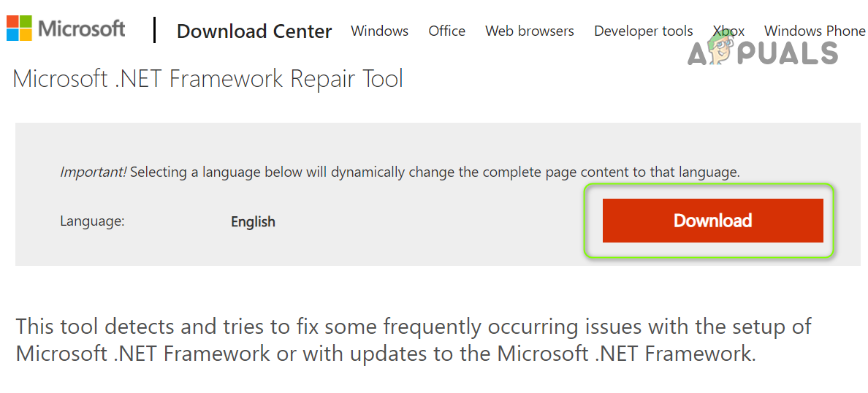This screenshot has height=393, width=868.
Task: Open the Windows menu item
Action: coord(379,31)
